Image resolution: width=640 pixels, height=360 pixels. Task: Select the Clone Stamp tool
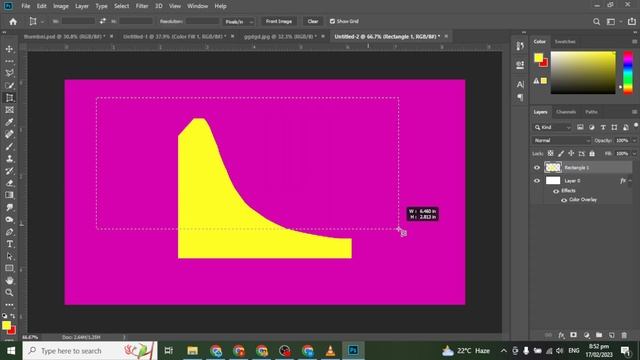click(9, 159)
